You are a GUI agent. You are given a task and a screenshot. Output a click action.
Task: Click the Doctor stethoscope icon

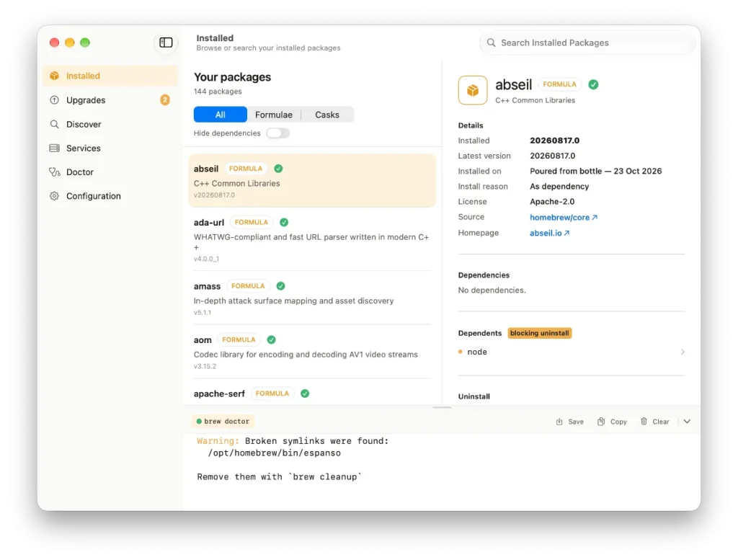[x=55, y=172]
